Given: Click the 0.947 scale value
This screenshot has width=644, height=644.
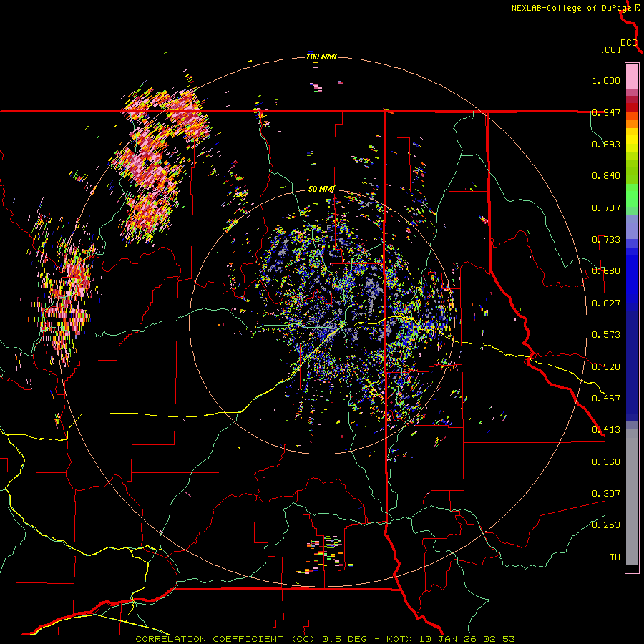Looking at the screenshot, I should pyautogui.click(x=606, y=112).
